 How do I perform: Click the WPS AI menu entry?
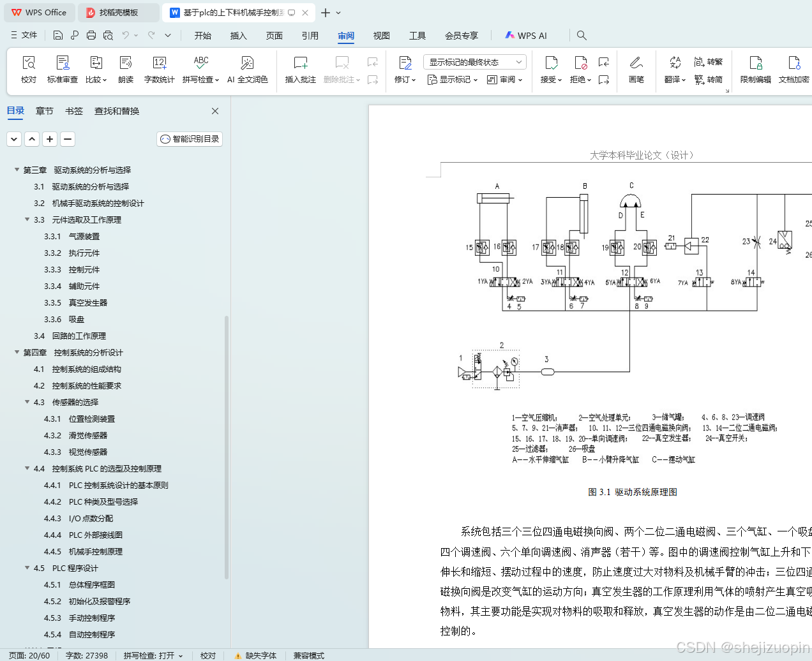click(526, 36)
